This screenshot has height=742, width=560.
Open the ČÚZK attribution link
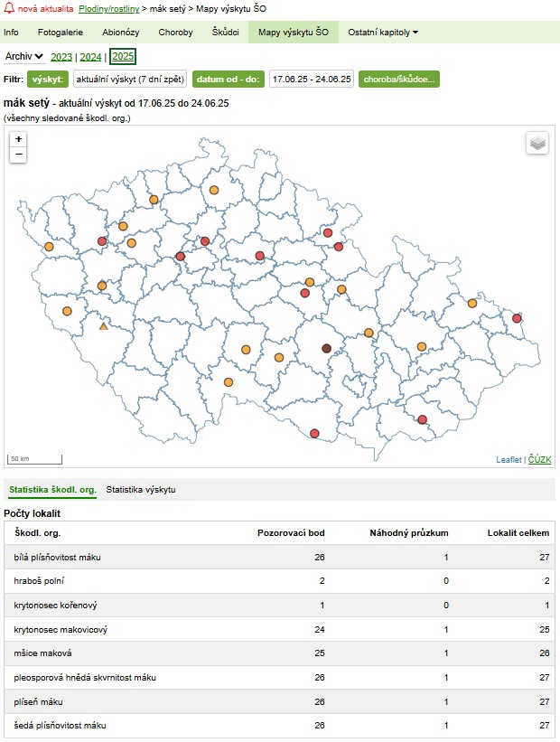click(x=539, y=459)
